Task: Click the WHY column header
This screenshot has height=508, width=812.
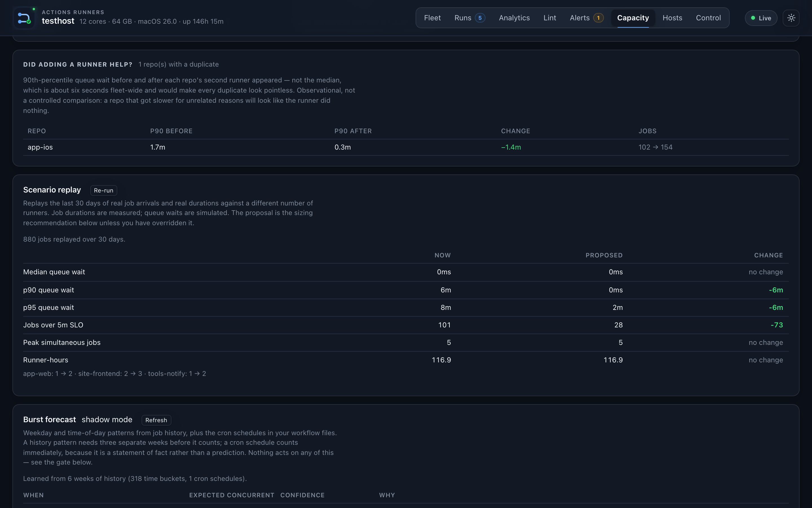Action: tap(387, 495)
